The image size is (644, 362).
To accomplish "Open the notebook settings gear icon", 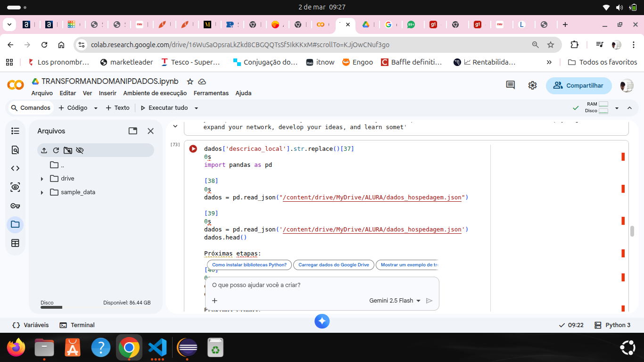I will pos(532,85).
